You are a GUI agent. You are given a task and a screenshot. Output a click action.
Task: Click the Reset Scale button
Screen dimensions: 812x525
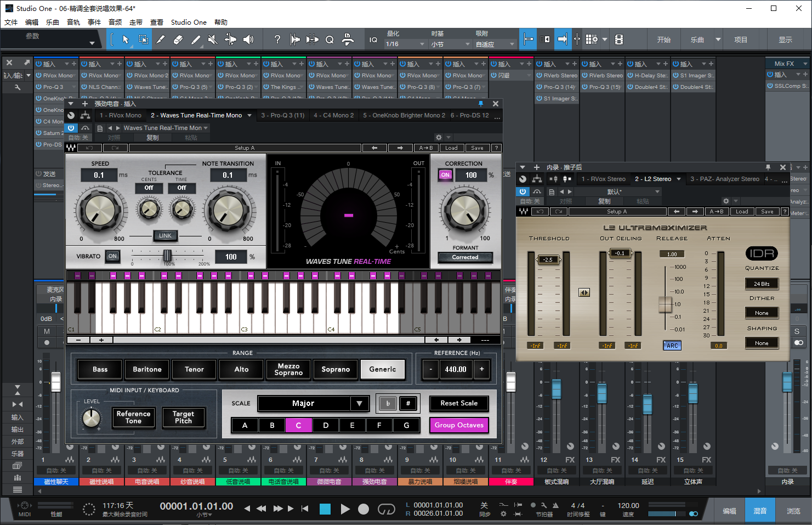[x=459, y=403]
